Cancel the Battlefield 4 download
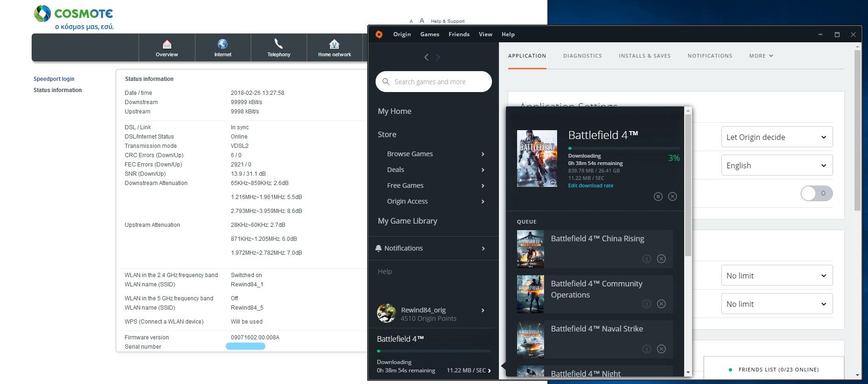 pos(673,197)
